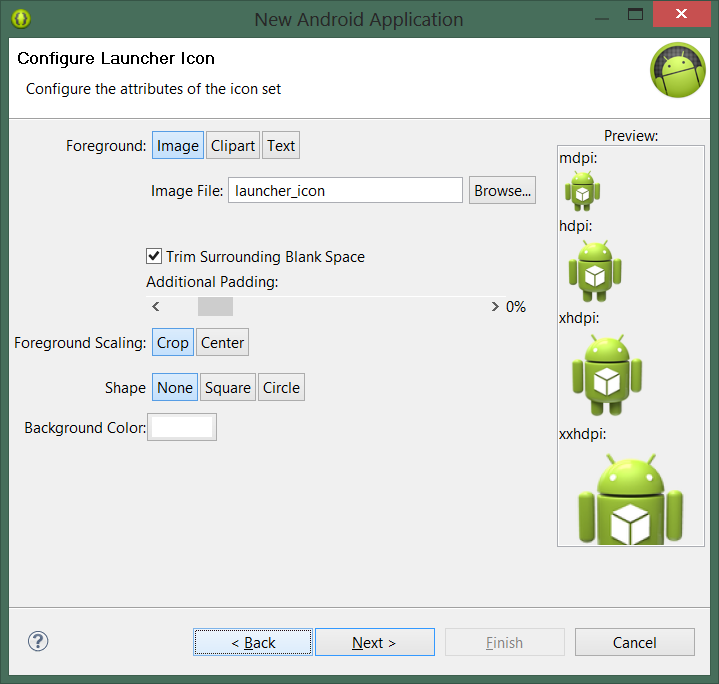Go Back to previous wizard page
This screenshot has width=719, height=684.
[253, 642]
